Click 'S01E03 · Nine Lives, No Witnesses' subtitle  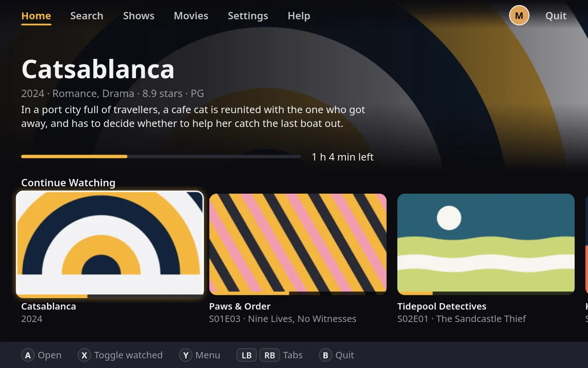(x=283, y=319)
